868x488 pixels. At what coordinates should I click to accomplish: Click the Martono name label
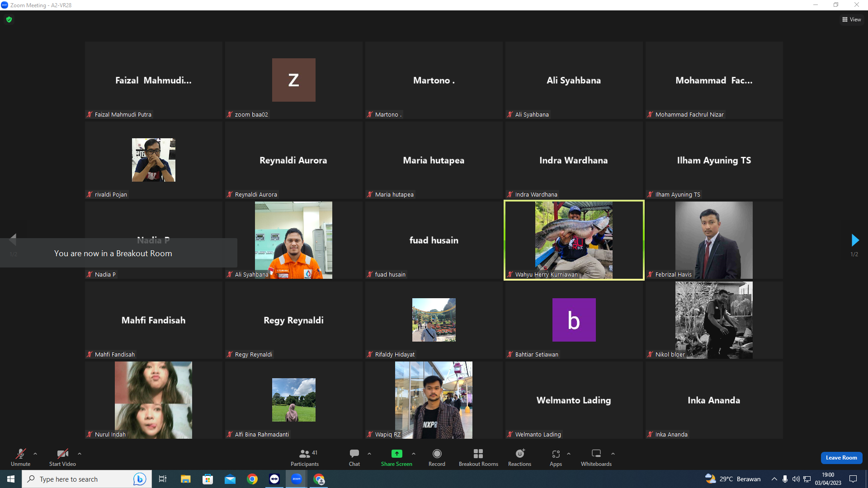coord(388,115)
